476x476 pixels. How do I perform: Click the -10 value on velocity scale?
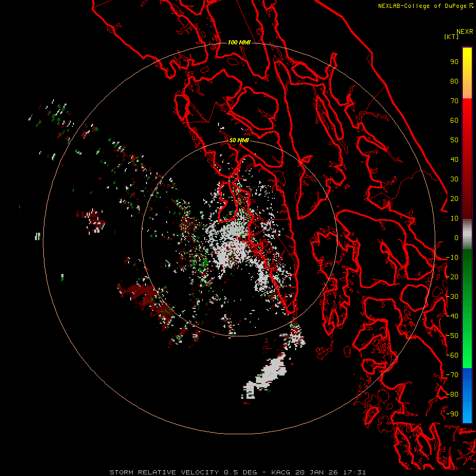point(452,258)
